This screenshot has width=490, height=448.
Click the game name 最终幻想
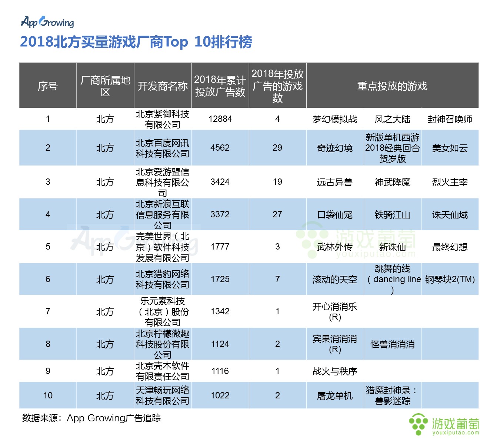coord(450,247)
